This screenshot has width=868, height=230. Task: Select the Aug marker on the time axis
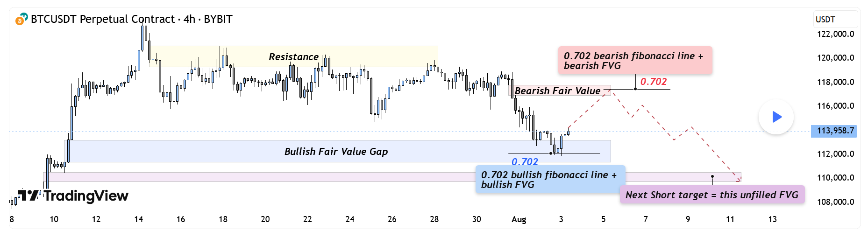(519, 219)
